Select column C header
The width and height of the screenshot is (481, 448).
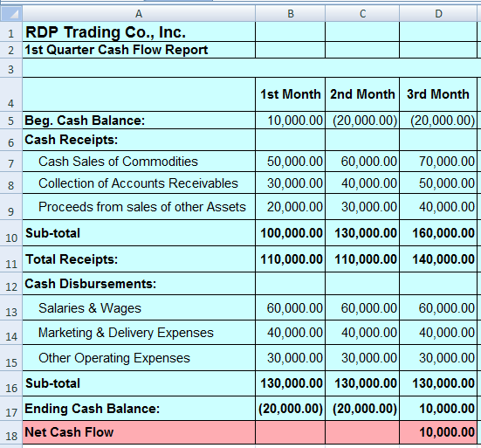(362, 14)
